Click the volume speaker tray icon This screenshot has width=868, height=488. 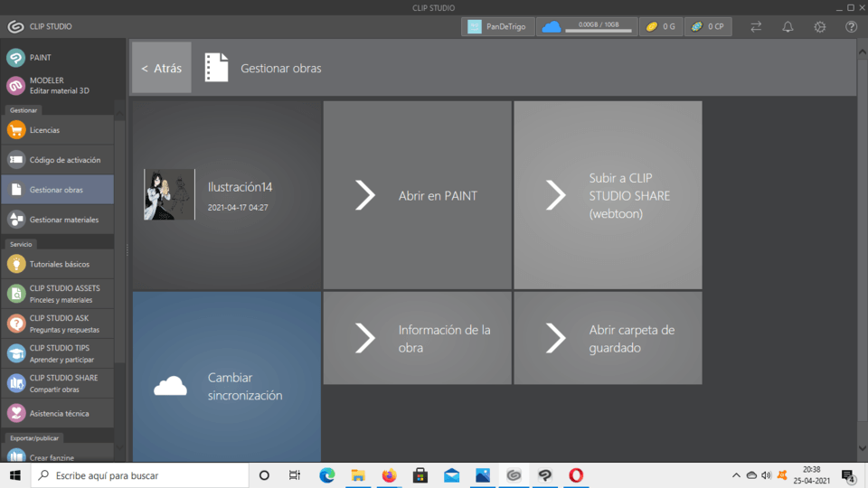click(x=767, y=475)
